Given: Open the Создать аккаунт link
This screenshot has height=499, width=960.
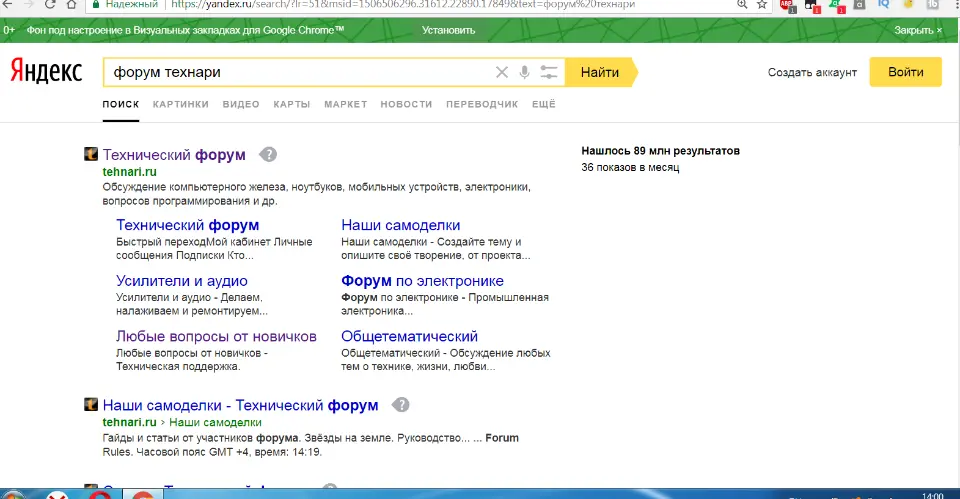Looking at the screenshot, I should click(812, 72).
